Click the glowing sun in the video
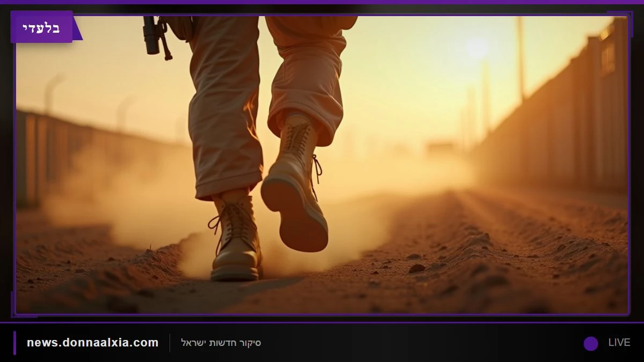The image size is (644, 362). pyautogui.click(x=477, y=48)
